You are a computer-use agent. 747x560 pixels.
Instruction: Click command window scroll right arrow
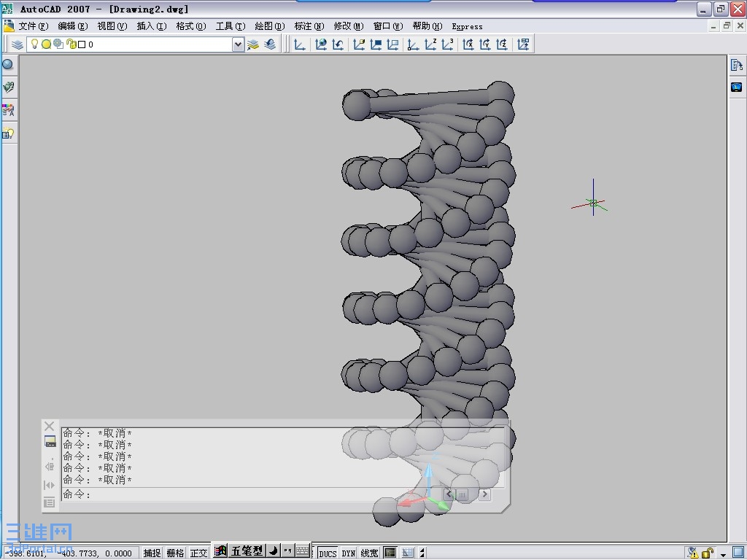point(484,494)
